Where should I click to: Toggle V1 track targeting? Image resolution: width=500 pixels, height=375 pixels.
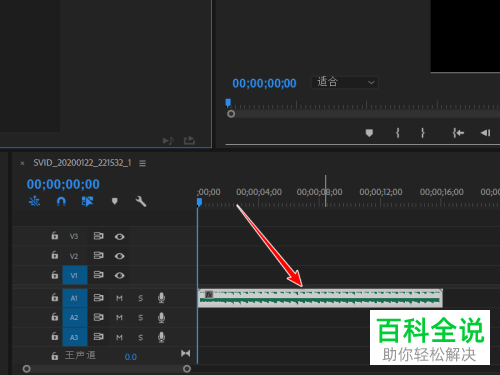[75, 275]
